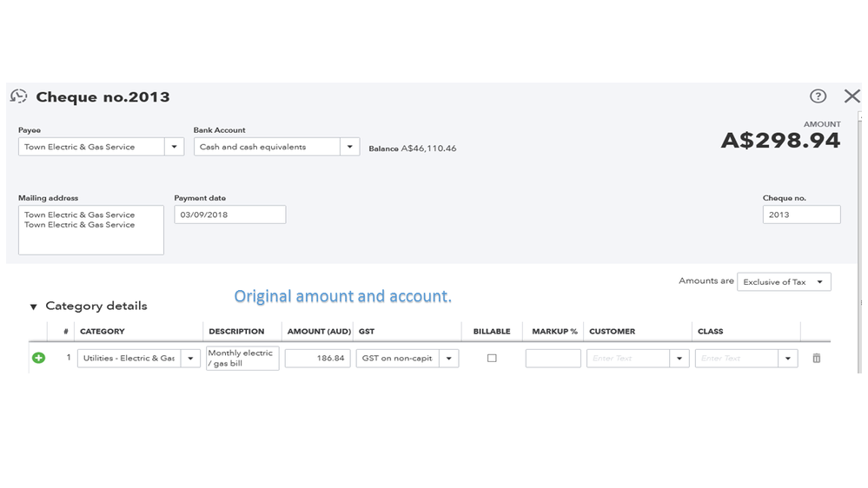Open the Customer dropdown arrow
868x488 pixels.
(679, 358)
